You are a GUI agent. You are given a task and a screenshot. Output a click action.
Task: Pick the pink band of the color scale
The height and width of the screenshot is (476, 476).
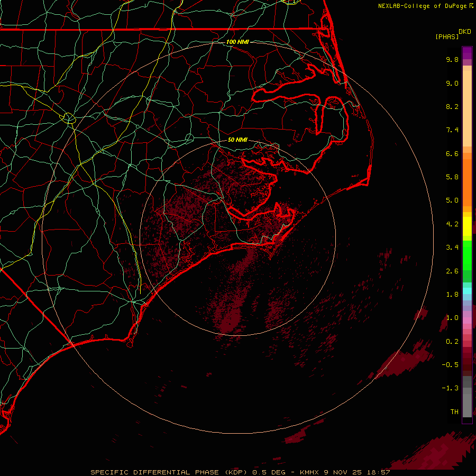(x=467, y=321)
